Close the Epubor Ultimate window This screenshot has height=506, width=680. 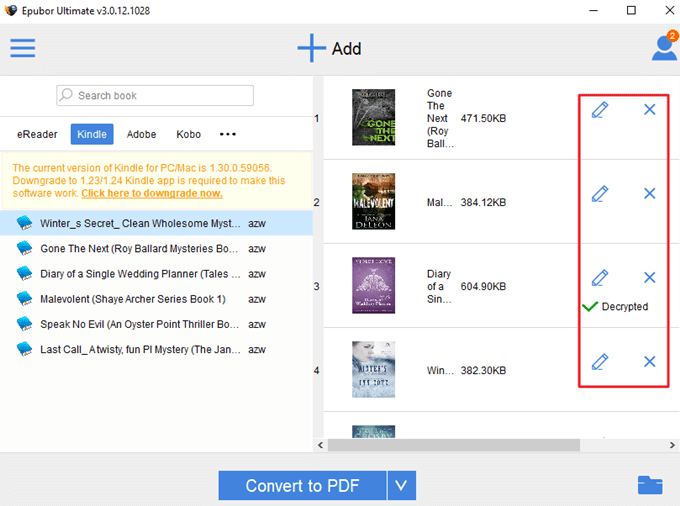pyautogui.click(x=670, y=10)
